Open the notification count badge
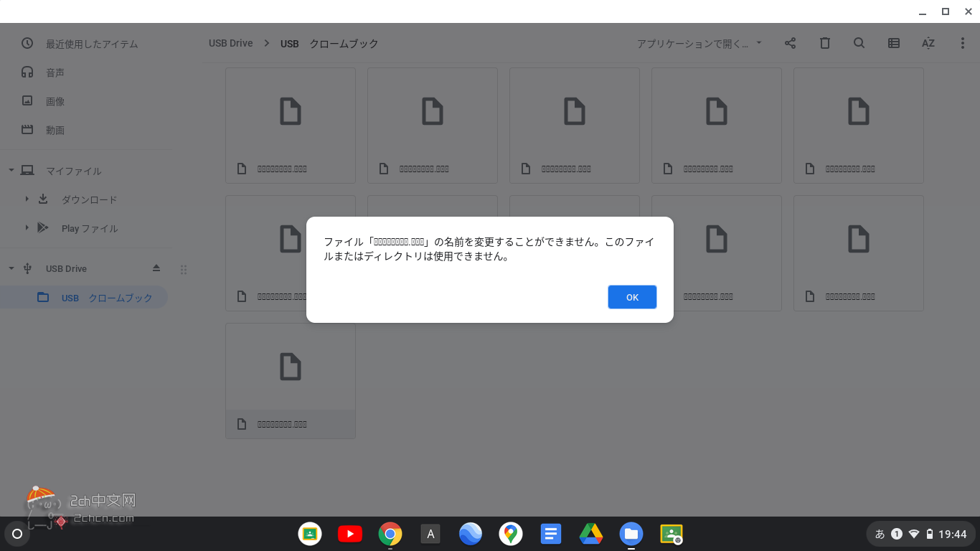Image resolution: width=980 pixels, height=551 pixels. tap(897, 534)
